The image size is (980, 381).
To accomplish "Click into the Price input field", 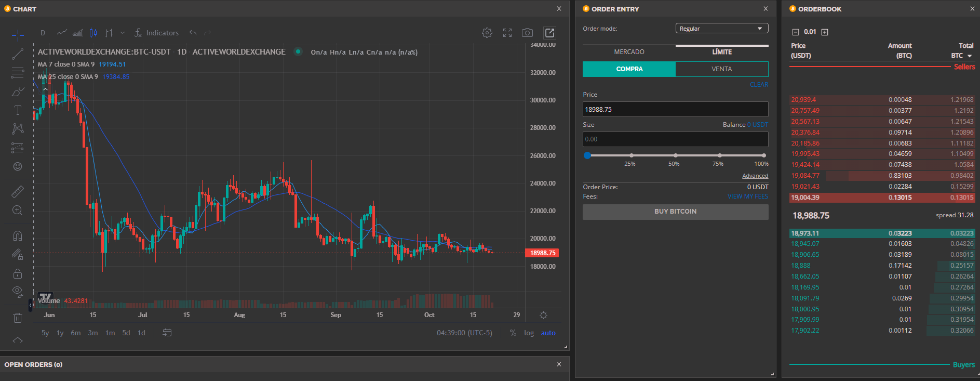I will click(675, 109).
